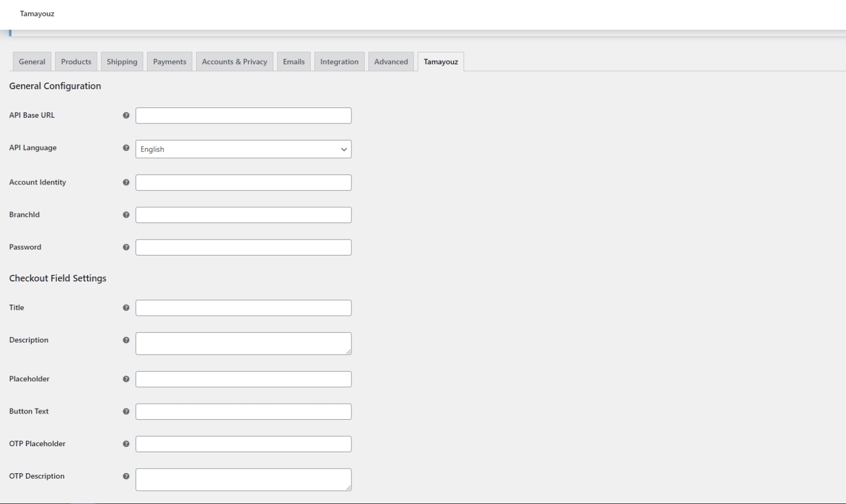Image resolution: width=846 pixels, height=504 pixels.
Task: Click into the Password field
Action: [x=243, y=247]
